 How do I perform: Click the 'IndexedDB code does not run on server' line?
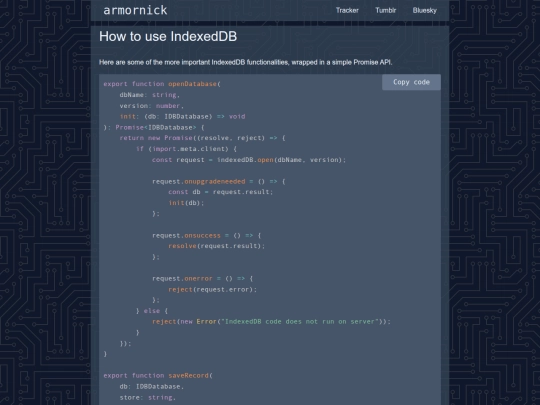[x=271, y=322]
